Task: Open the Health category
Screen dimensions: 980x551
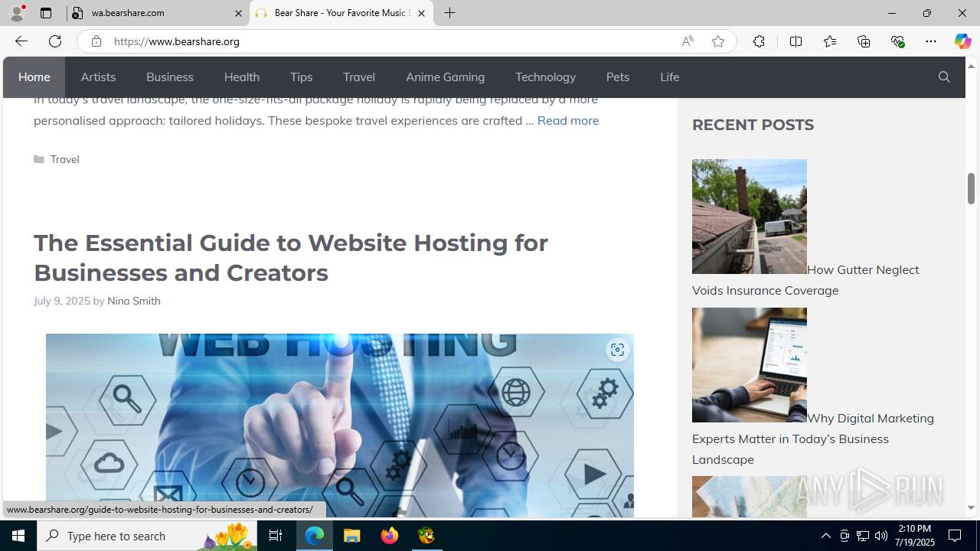Action: tap(242, 77)
